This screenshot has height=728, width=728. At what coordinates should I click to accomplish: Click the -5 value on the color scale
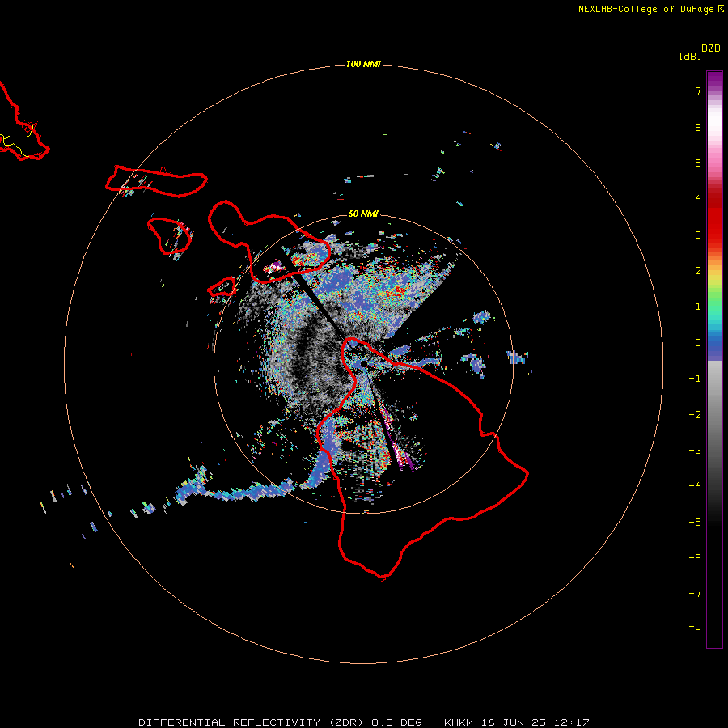695,523
